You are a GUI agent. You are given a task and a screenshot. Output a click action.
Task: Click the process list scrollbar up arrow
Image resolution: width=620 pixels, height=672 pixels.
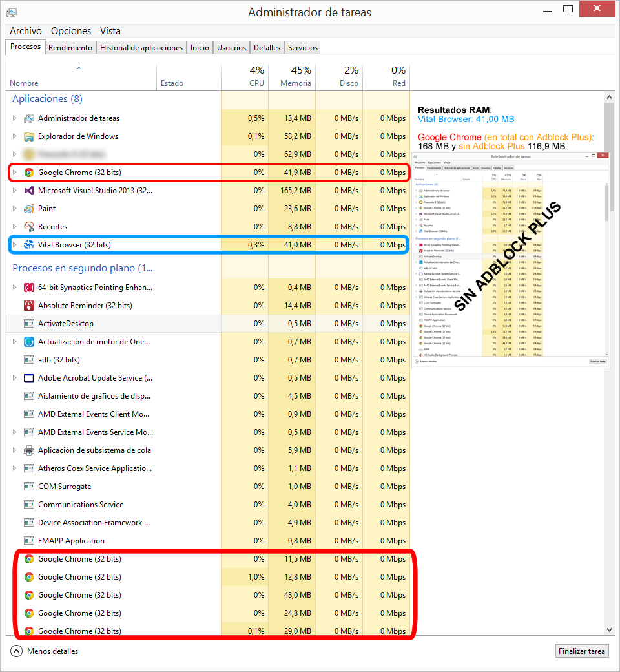pos(609,98)
